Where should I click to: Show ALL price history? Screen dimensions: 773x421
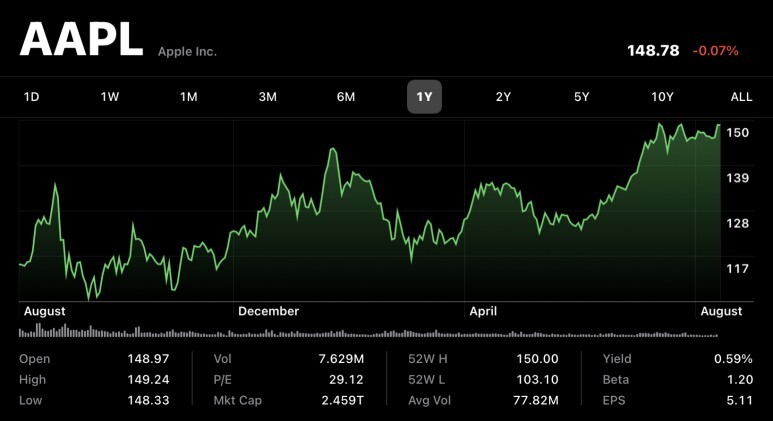[741, 97]
